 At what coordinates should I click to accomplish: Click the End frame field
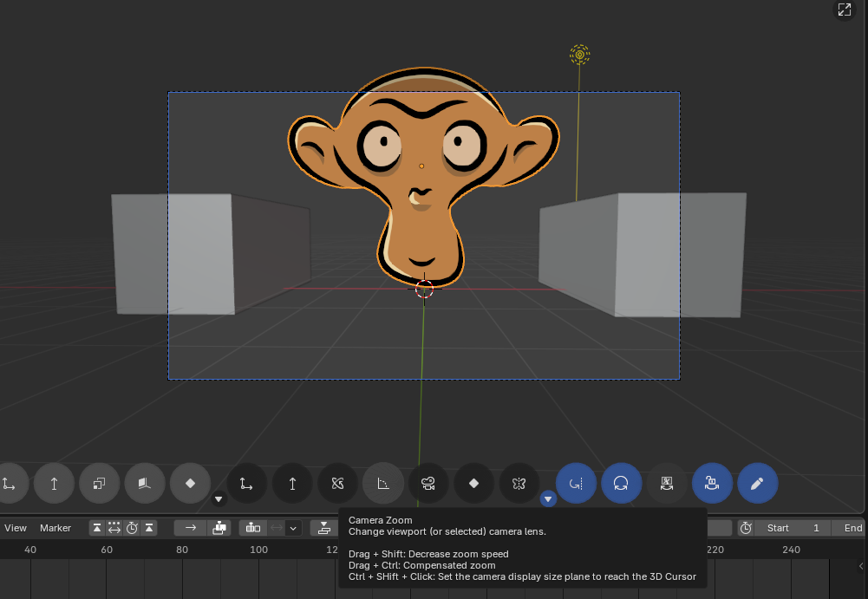pyautogui.click(x=851, y=528)
